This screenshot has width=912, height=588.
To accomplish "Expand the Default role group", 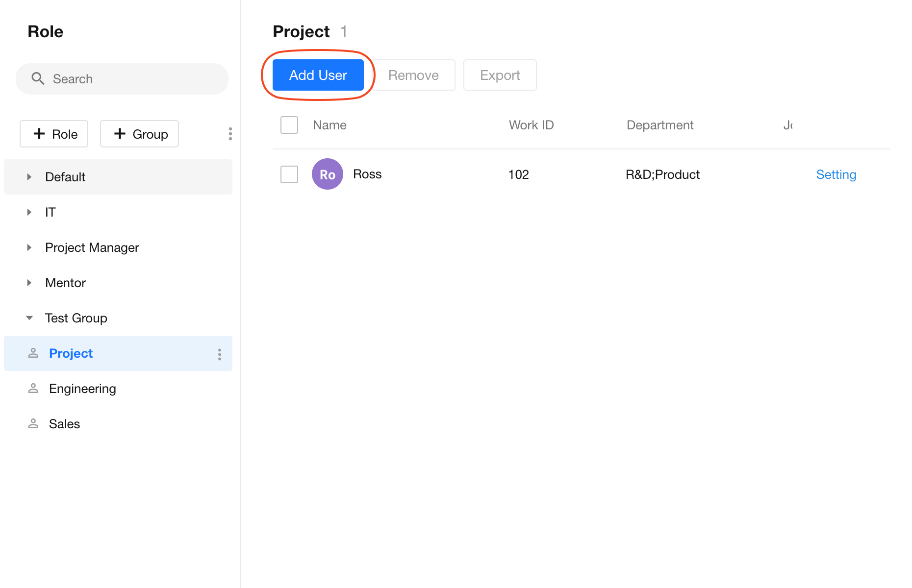I will coord(29,177).
